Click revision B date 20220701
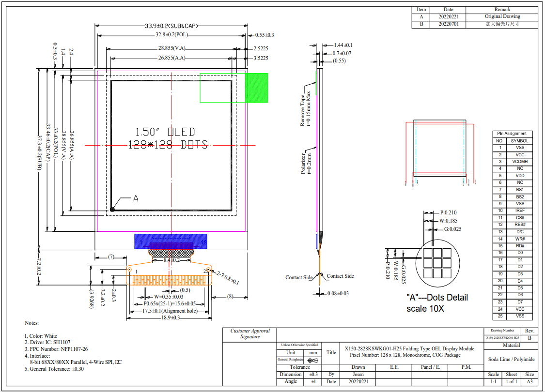 pyautogui.click(x=449, y=24)
